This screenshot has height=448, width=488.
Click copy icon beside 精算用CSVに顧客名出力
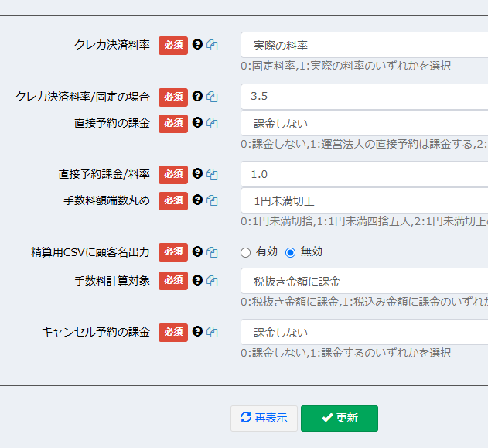pyautogui.click(x=212, y=252)
